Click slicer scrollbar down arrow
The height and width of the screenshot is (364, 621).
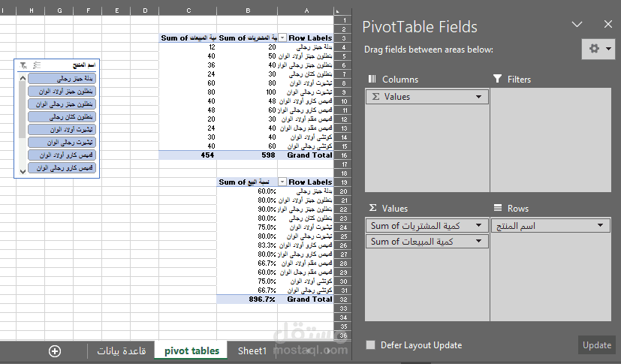pyautogui.click(x=23, y=172)
